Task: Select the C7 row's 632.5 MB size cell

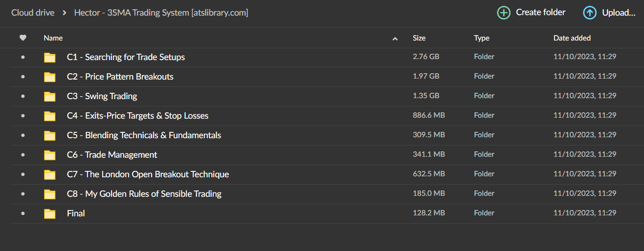Action: [428, 174]
